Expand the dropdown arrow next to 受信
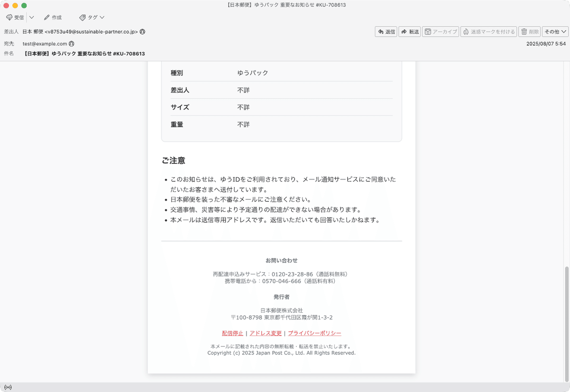 (31, 17)
